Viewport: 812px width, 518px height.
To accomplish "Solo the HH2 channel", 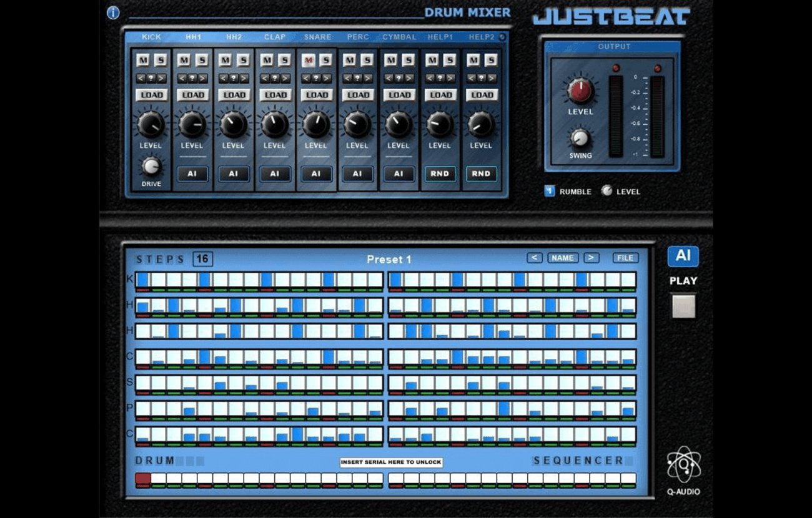I will (243, 60).
